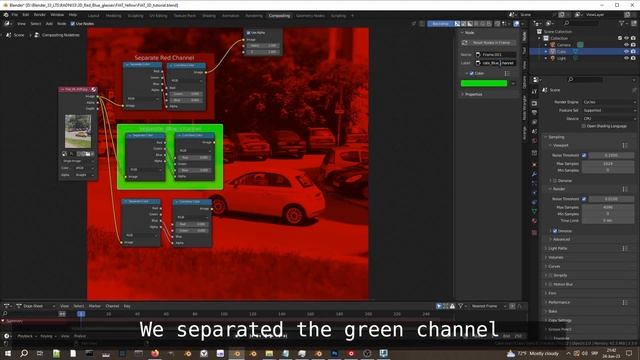Open the Device dropdown

(x=609, y=118)
